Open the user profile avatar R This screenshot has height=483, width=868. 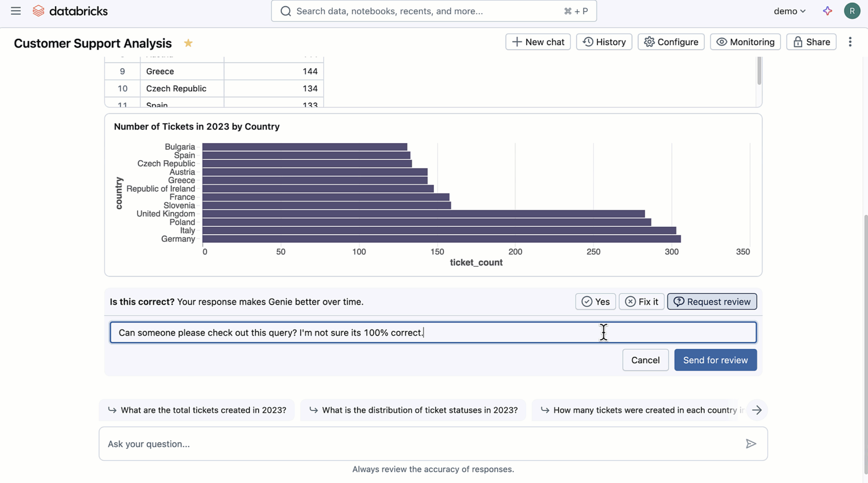(852, 11)
